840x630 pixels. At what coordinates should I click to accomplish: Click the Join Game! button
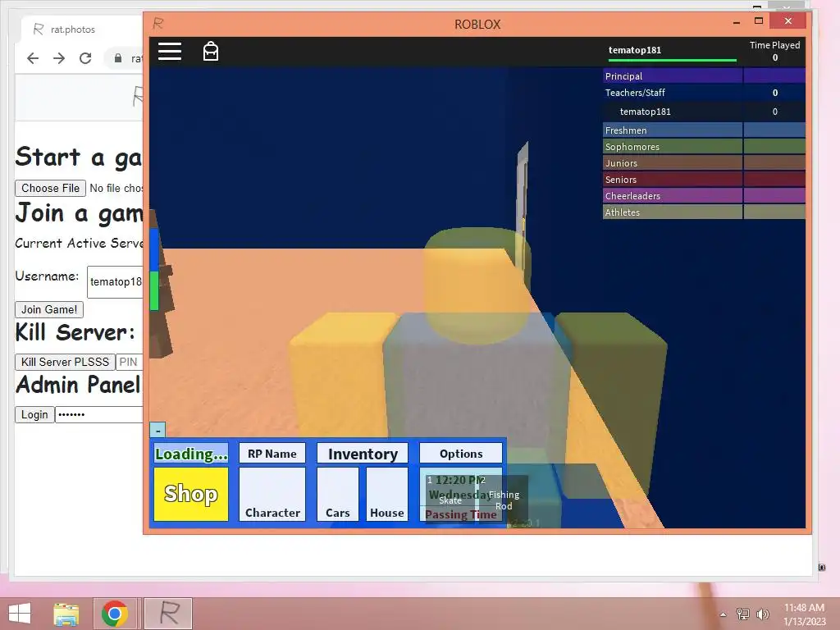(x=48, y=309)
